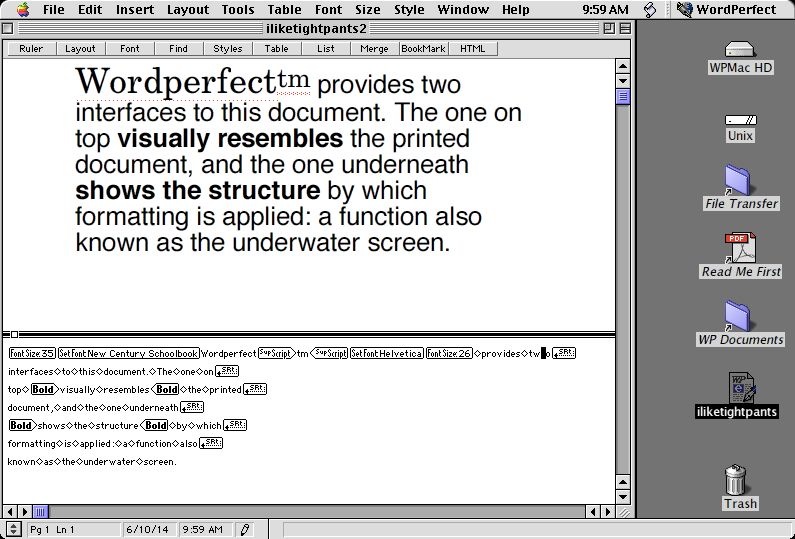Click the document scroll down arrow below top arrow
This screenshot has width=795, height=539.
(x=623, y=81)
